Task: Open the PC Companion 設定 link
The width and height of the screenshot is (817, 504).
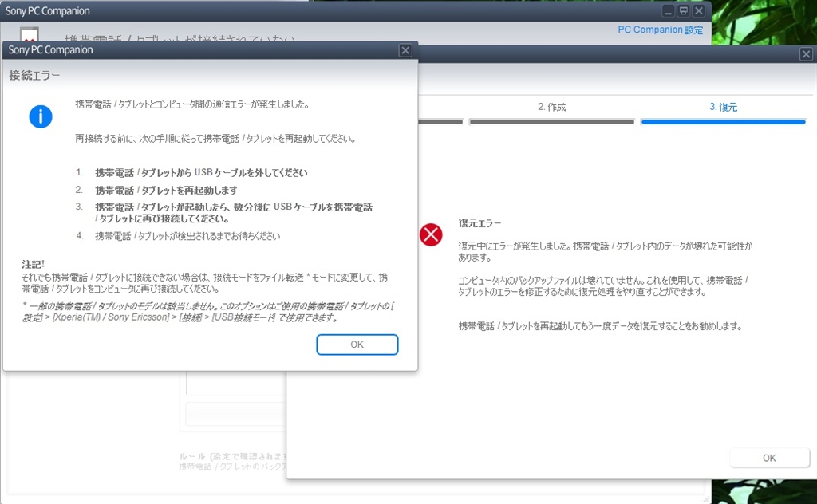Action: 660,30
